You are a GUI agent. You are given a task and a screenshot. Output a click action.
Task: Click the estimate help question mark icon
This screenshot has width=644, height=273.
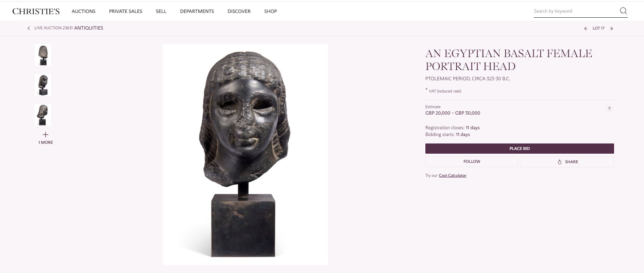point(609,109)
